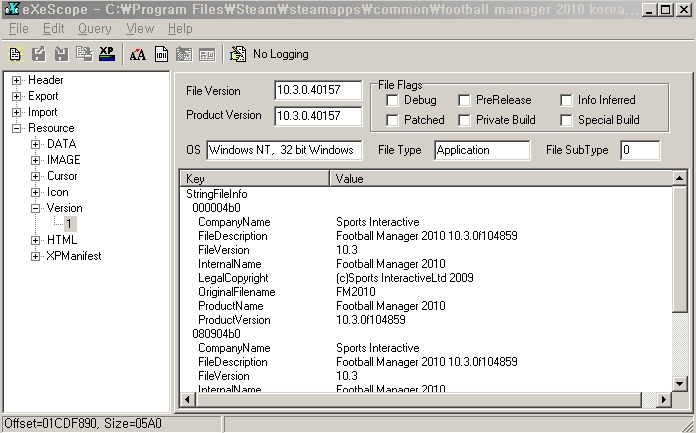The image size is (696, 433).
Task: Click the File Version input field
Action: 318,91
